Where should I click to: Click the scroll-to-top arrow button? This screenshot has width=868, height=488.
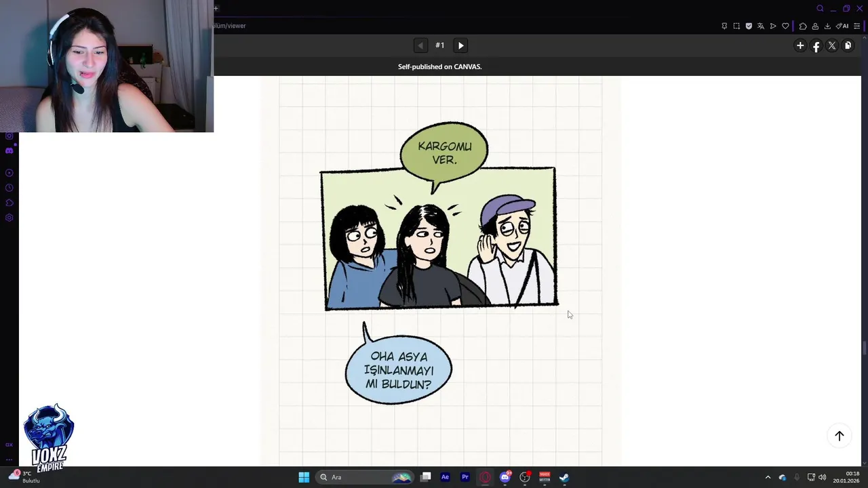click(840, 436)
